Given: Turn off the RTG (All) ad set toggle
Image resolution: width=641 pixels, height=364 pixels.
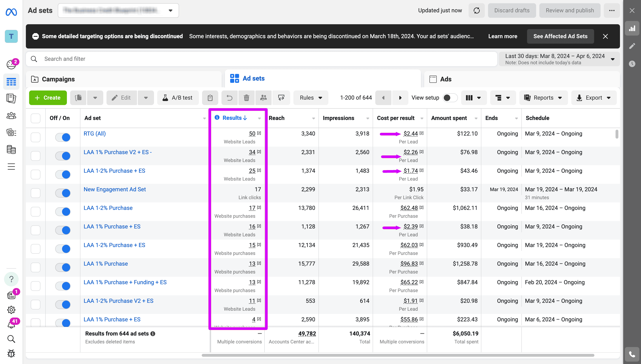Looking at the screenshot, I should (x=63, y=137).
